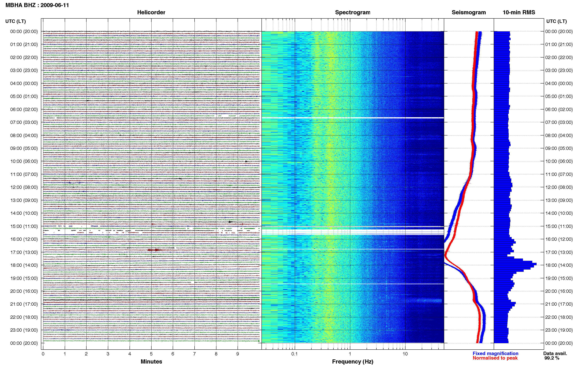Click the left '01:00 (21:00)' time label
The height and width of the screenshot is (368, 588).
(x=24, y=44)
